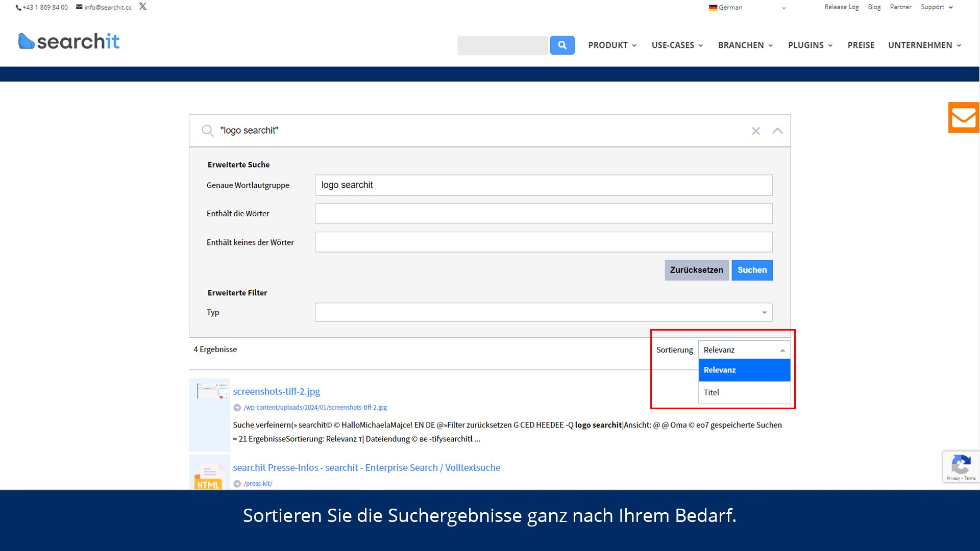
Task: Click the phone number +43 1 869 84 00
Action: 42,7
